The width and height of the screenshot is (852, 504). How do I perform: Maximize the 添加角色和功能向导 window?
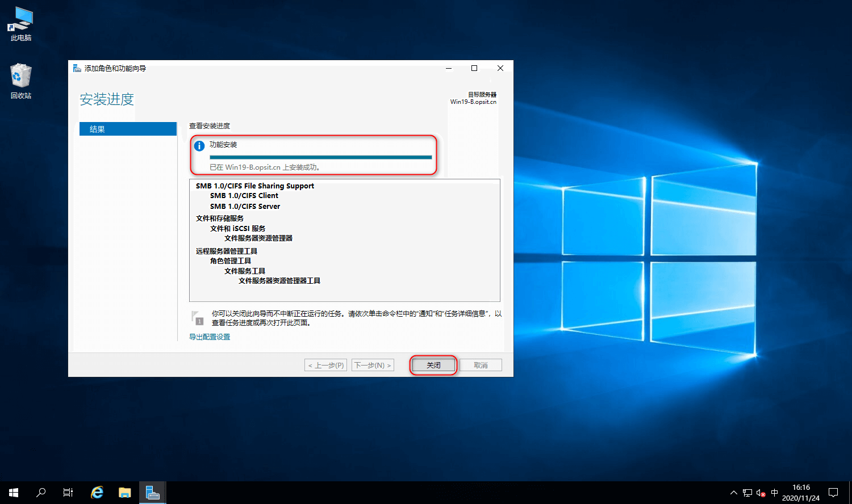[x=474, y=68]
